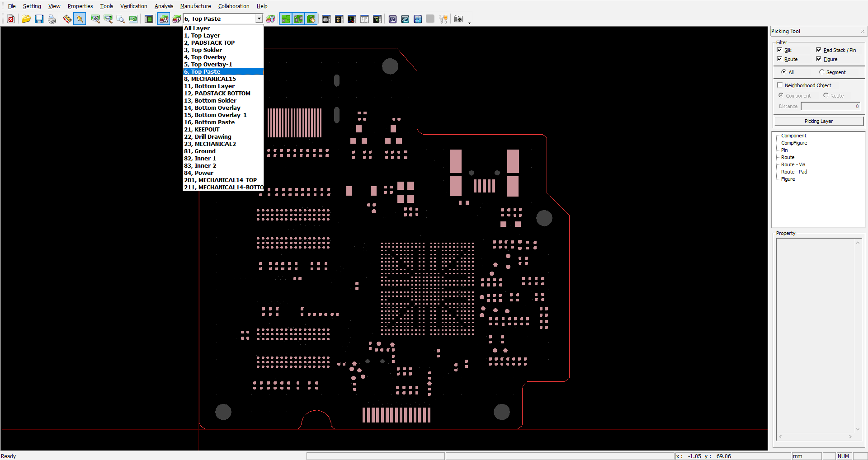Open the layer selection dropdown arrow

click(x=259, y=19)
